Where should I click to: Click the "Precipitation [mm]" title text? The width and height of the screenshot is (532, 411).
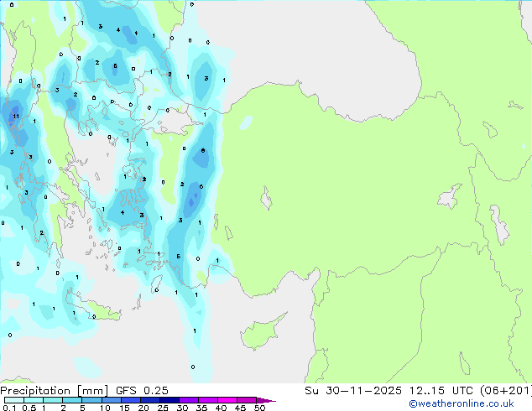[x=55, y=391]
